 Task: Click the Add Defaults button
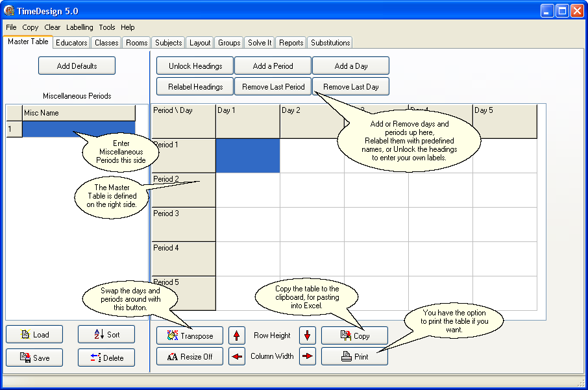tap(77, 66)
